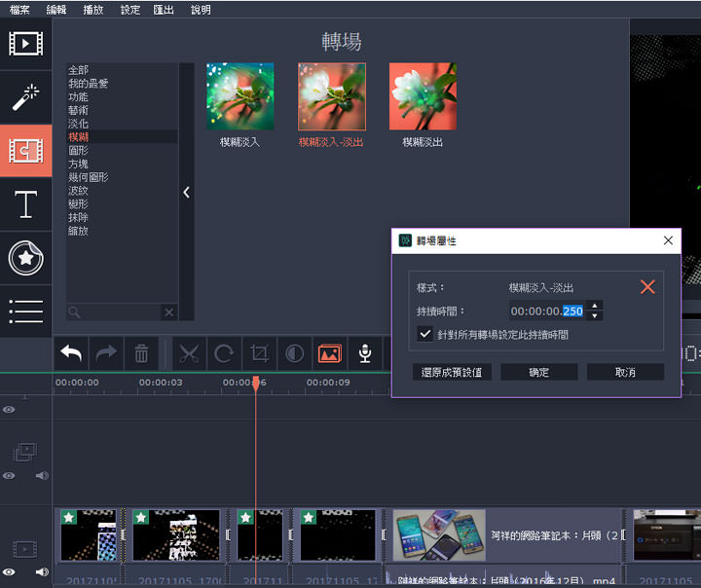Increase duration with up arrow

coord(595,306)
